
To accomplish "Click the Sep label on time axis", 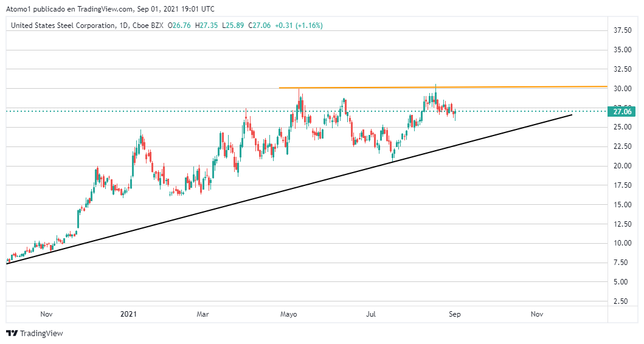I will (x=455, y=314).
